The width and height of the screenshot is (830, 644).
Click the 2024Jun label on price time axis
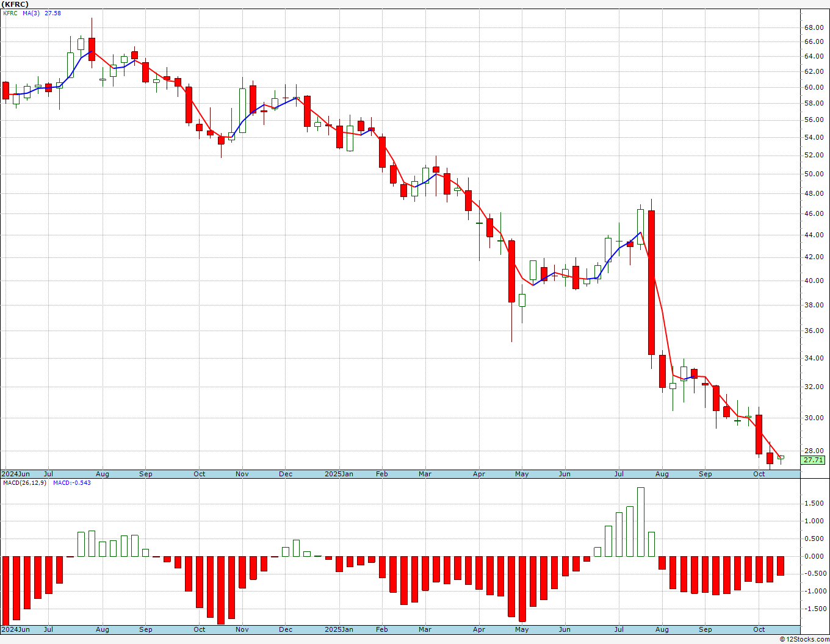tap(15, 474)
